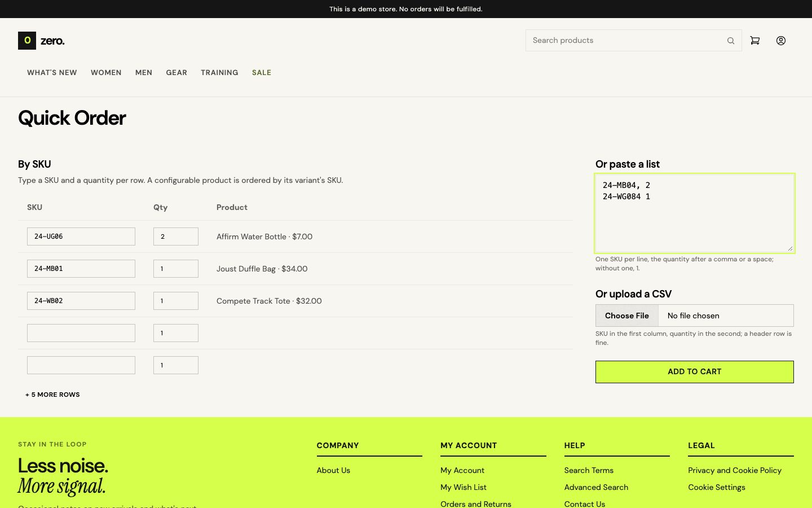This screenshot has height=508, width=812.
Task: Open the Gear menu
Action: pos(176,73)
